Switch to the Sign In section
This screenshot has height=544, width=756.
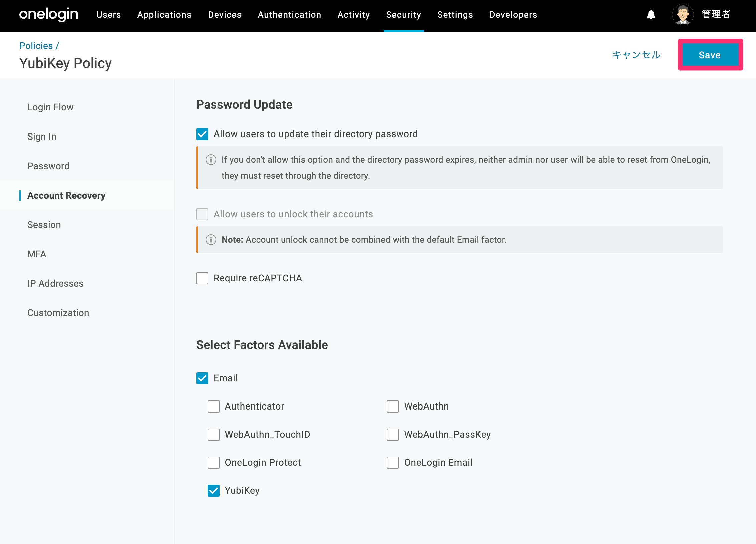[42, 137]
